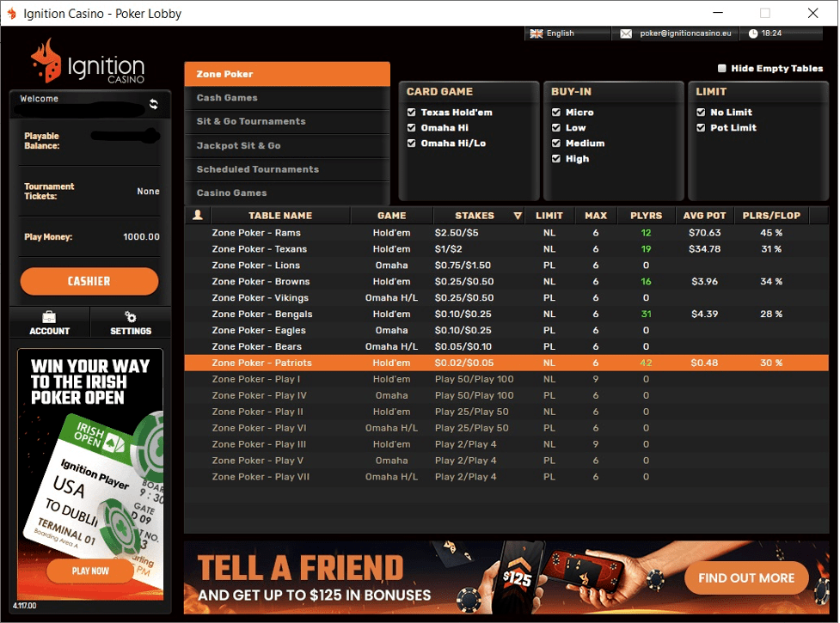This screenshot has height=623, width=840.
Task: Select Zone Poker - Play VI row
Action: 506,428
